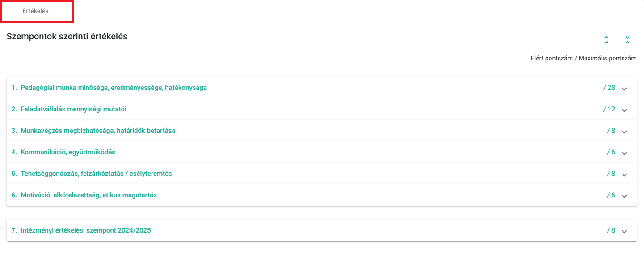Click the collapse all sections icon

point(627,39)
